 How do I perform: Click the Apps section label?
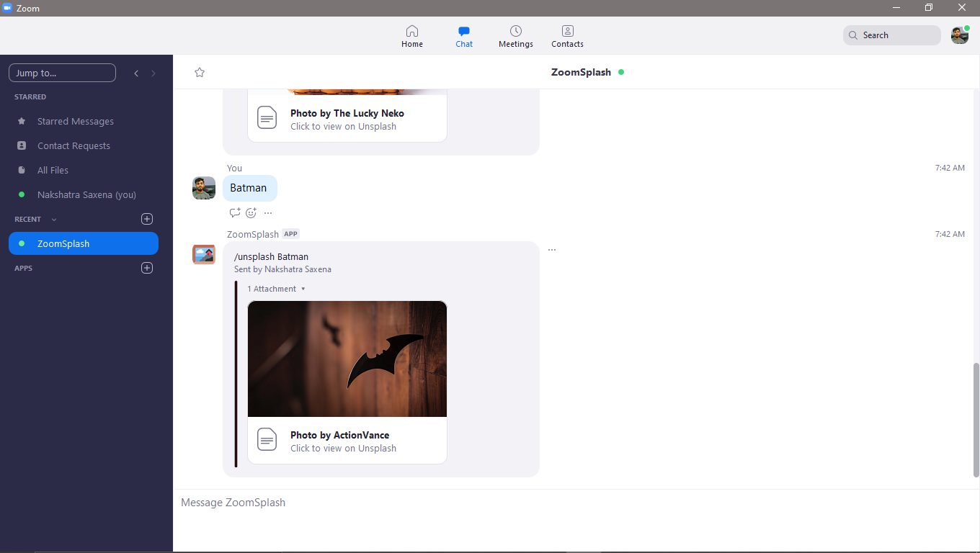point(23,268)
